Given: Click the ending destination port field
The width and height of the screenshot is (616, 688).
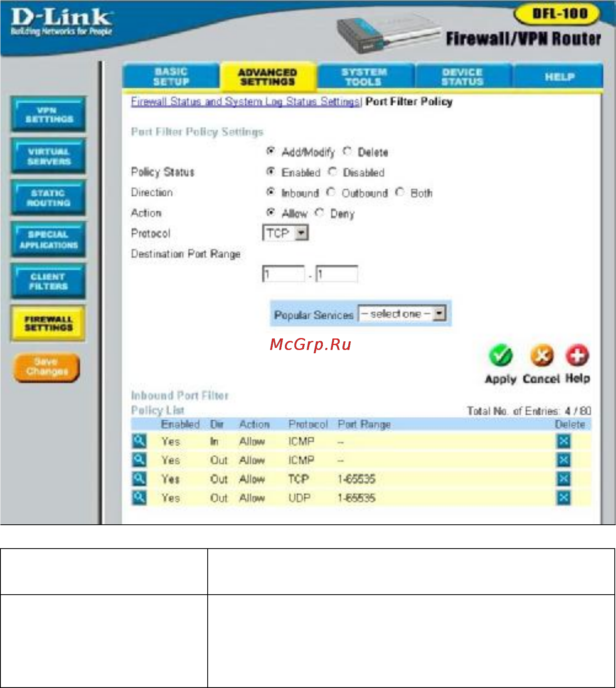Looking at the screenshot, I should 337,274.
